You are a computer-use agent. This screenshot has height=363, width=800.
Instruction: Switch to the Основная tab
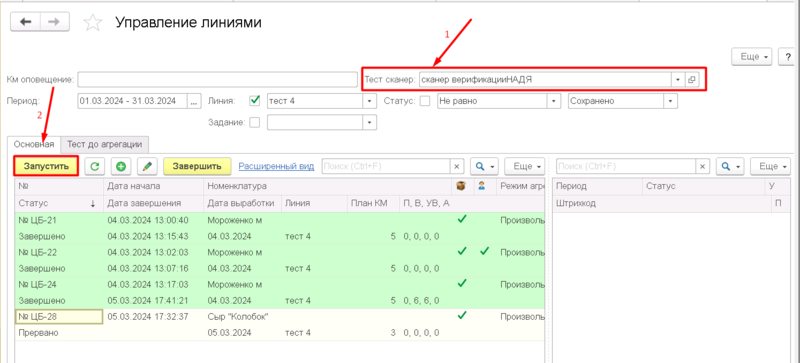pos(34,144)
